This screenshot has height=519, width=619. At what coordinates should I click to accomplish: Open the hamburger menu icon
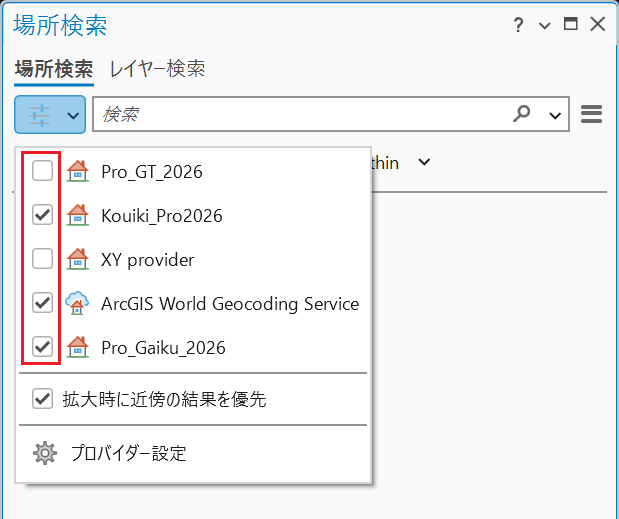(x=591, y=114)
